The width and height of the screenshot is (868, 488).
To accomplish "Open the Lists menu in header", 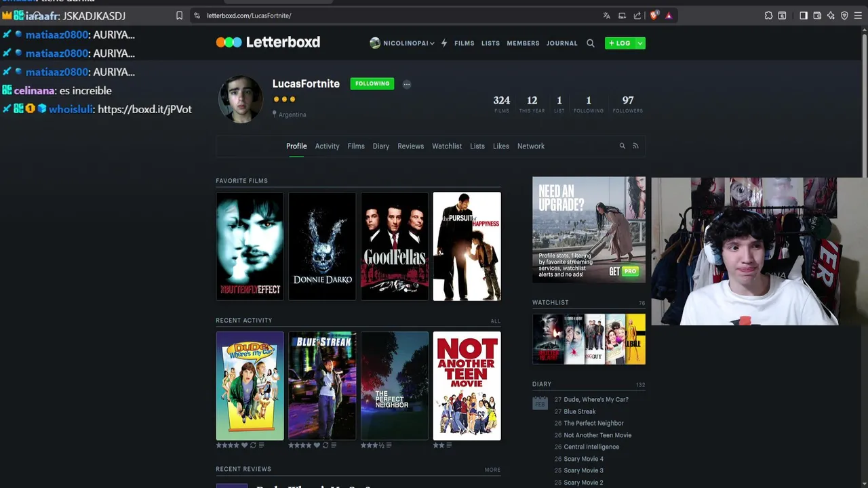I will 490,43.
